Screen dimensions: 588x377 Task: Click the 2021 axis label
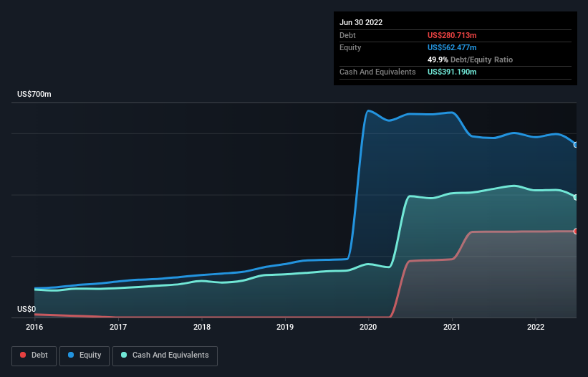[x=452, y=327]
